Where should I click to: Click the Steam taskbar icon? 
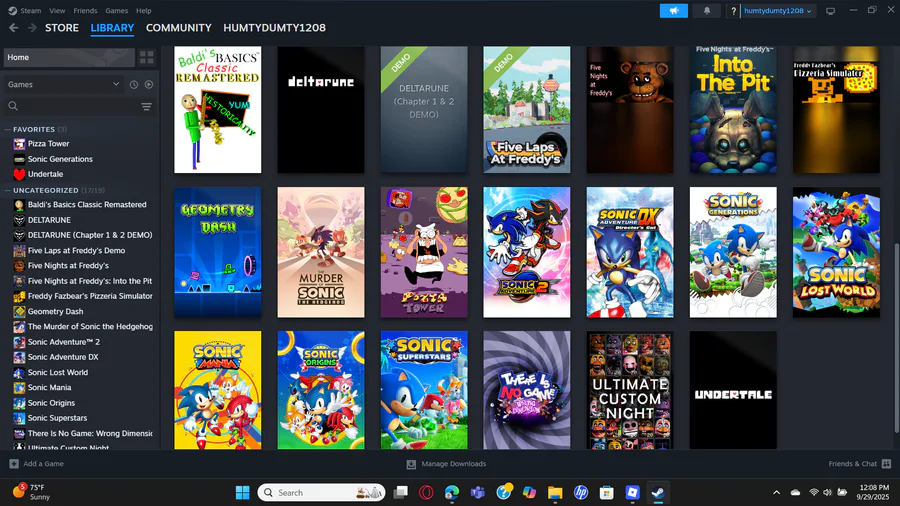pyautogui.click(x=658, y=492)
